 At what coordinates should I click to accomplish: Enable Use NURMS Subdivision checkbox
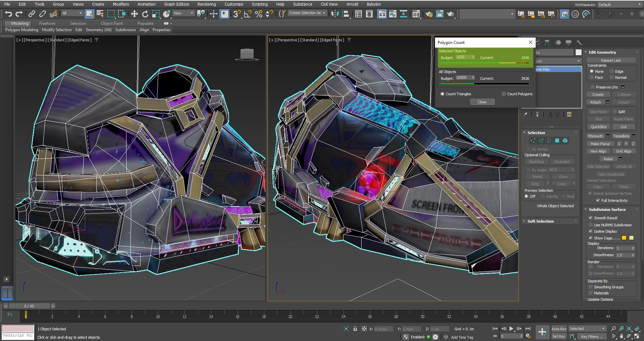591,225
